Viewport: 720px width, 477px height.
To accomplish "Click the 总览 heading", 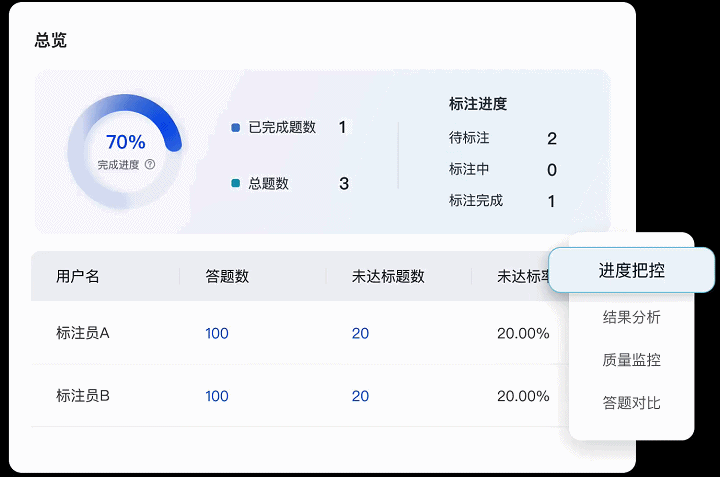I will (51, 40).
